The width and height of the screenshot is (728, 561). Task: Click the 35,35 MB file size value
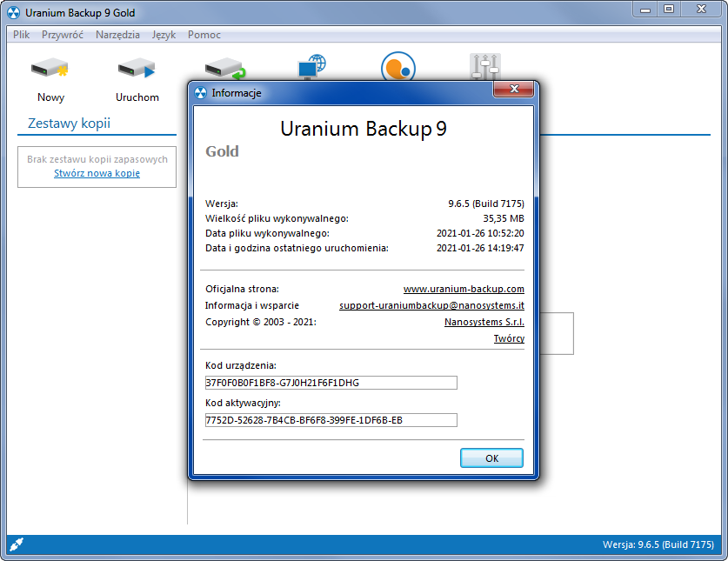pos(504,218)
